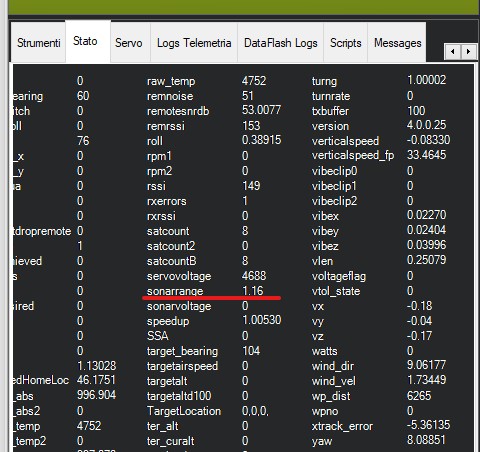Image resolution: width=480 pixels, height=452 pixels.
Task: Click the satcount2 label
Action: click(171, 246)
